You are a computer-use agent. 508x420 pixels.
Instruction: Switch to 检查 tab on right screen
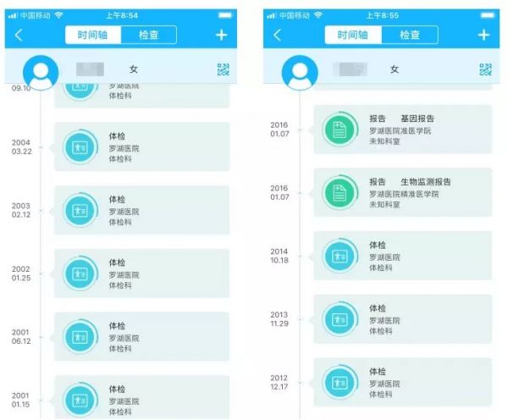coord(410,35)
